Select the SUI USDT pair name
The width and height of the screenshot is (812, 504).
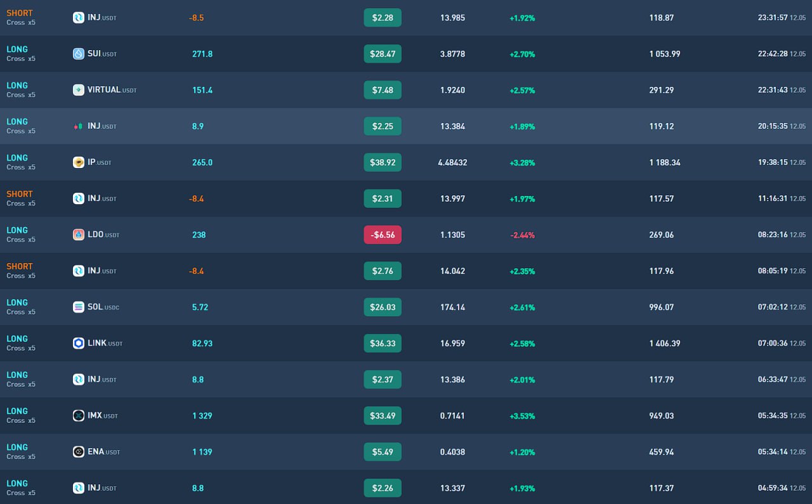[x=102, y=54]
